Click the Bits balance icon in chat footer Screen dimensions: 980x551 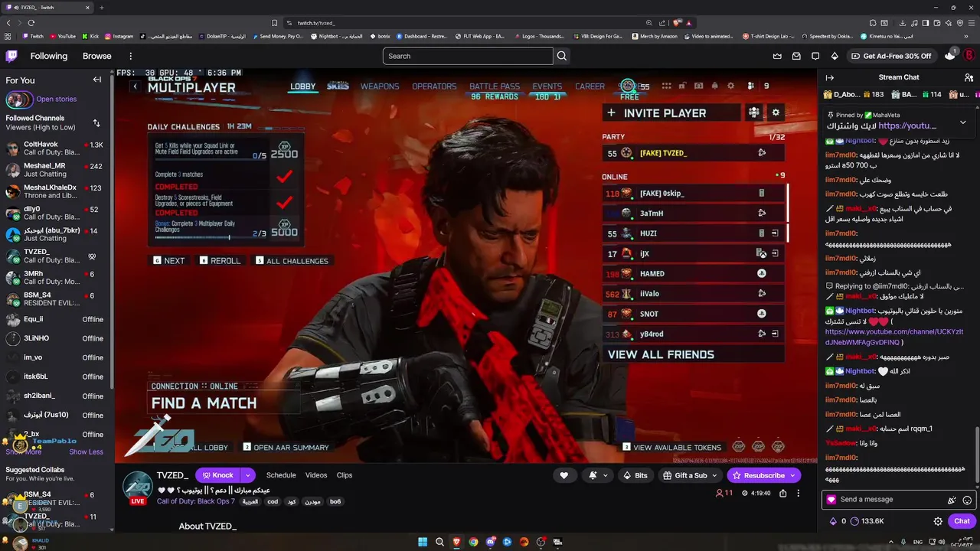point(833,521)
